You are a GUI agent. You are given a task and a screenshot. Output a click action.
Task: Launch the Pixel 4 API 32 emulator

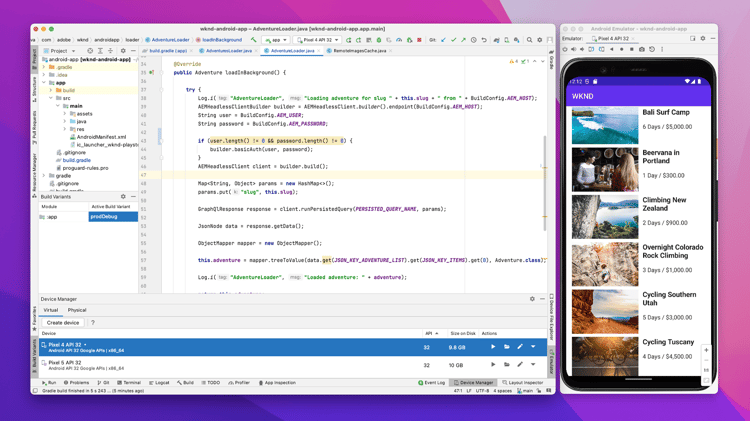pos(492,347)
